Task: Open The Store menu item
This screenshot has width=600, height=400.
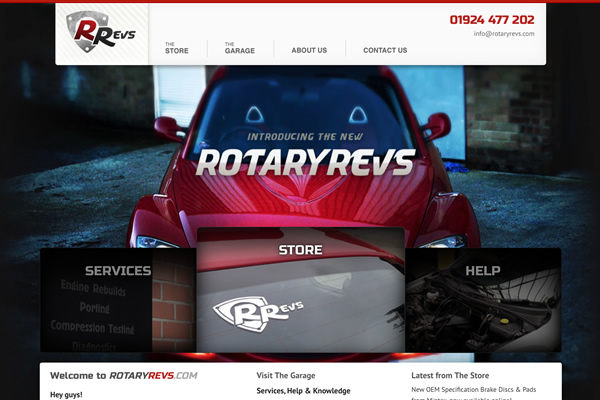Action: (177, 48)
